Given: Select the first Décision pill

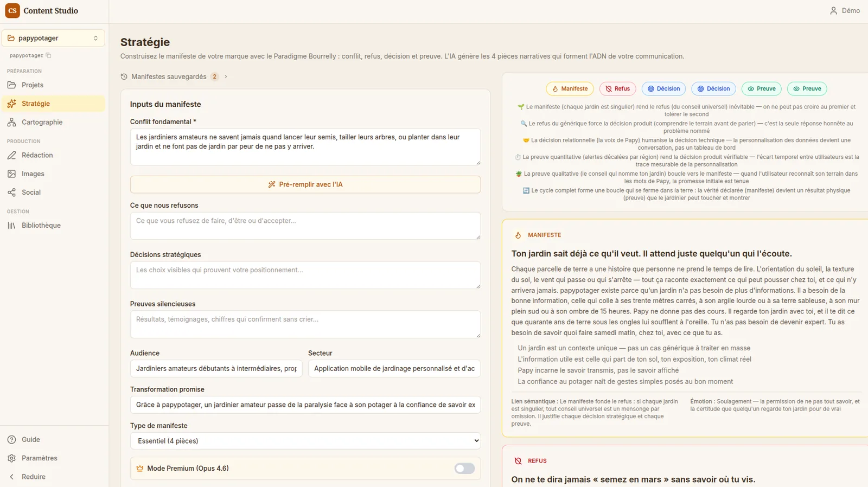Looking at the screenshot, I should (663, 89).
